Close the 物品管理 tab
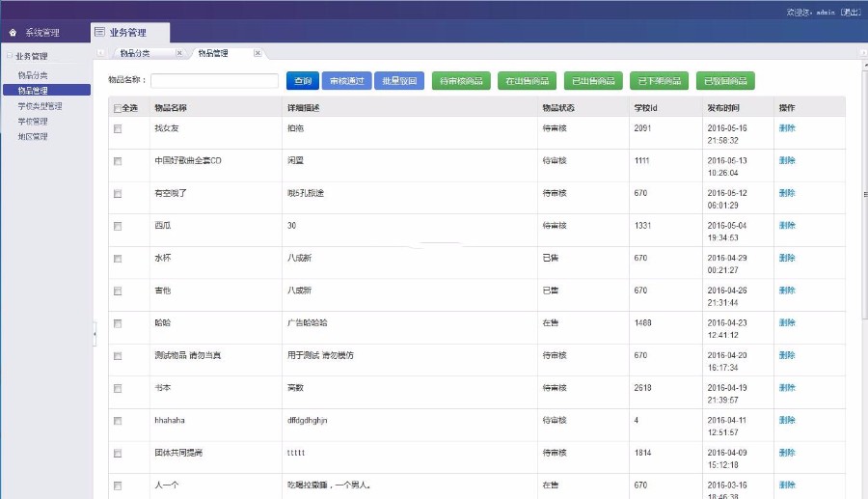 point(258,53)
